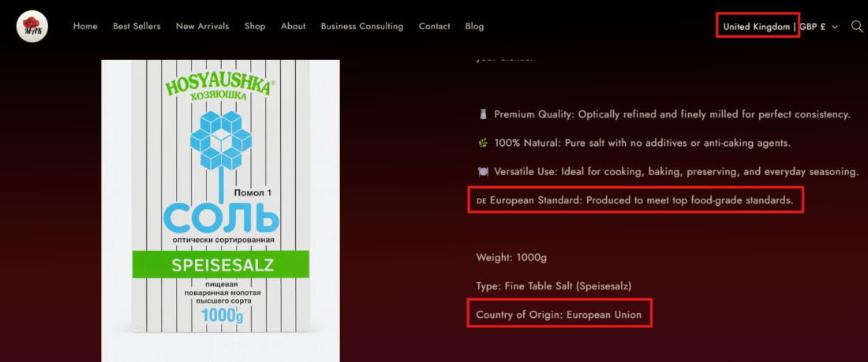
Task: Click the DE flag marker
Action: click(481, 201)
